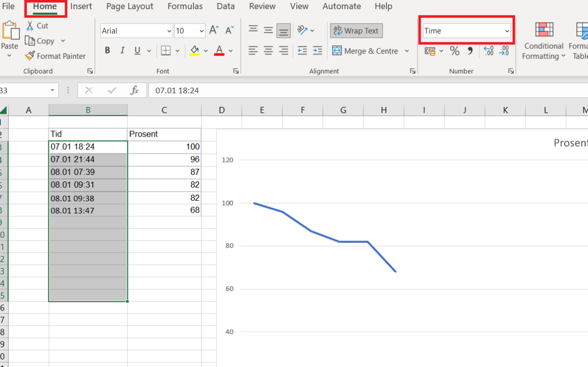Open the Formulas ribbon tab
The width and height of the screenshot is (588, 367).
[x=185, y=7]
